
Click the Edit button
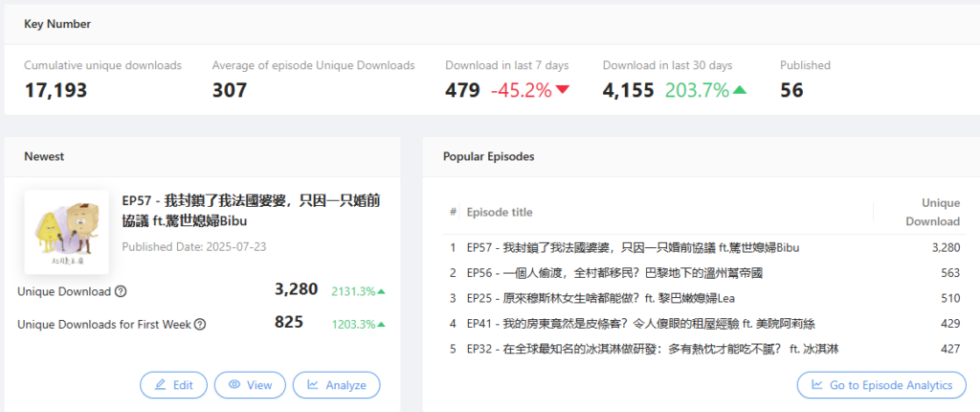click(x=173, y=384)
